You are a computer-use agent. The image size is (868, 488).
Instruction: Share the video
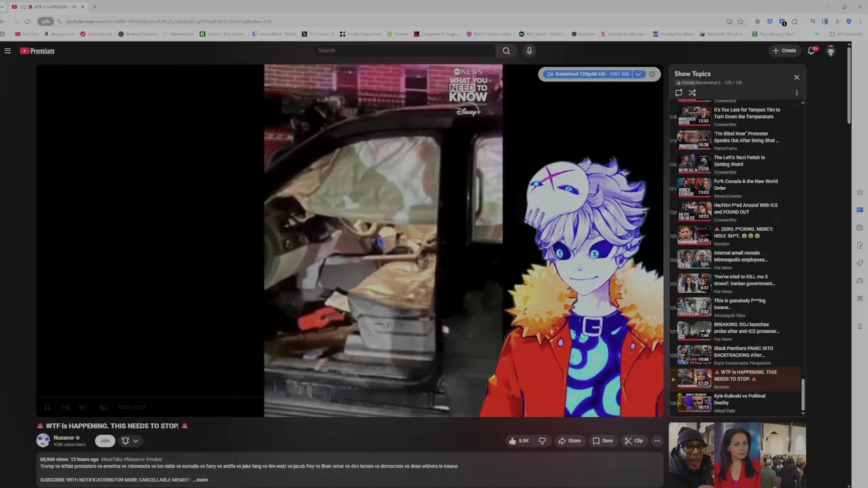pos(569,441)
